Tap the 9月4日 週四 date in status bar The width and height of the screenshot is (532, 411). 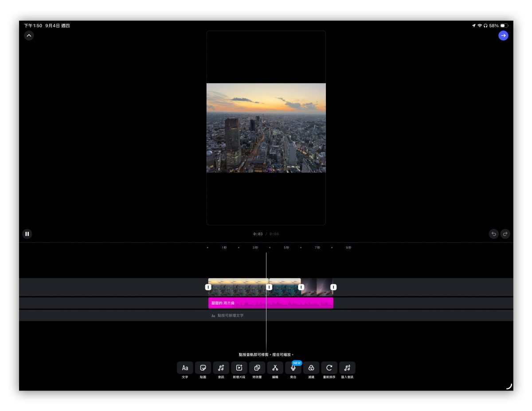(x=58, y=26)
